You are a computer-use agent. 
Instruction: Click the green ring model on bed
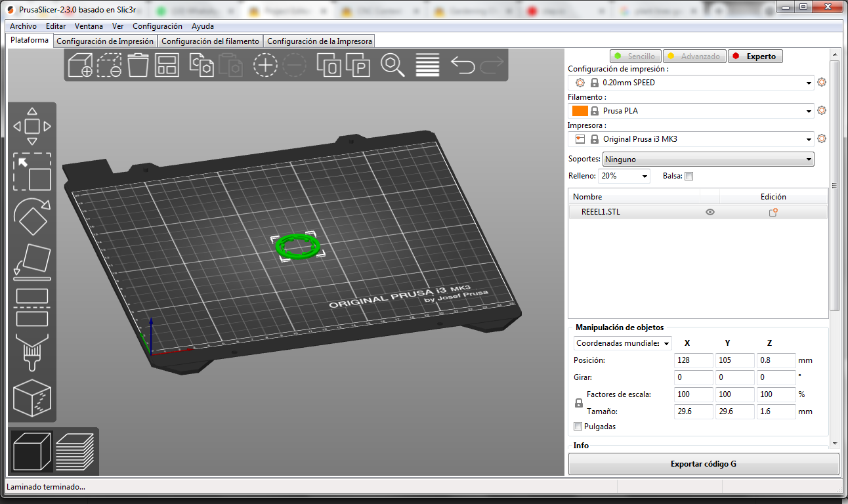[x=297, y=246]
